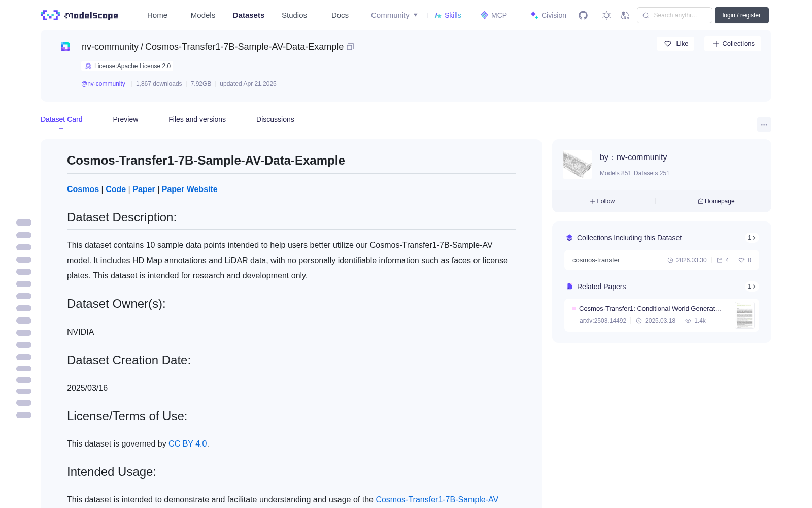This screenshot has height=508, width=812.
Task: Click the nv-community namespace in the title
Action: 110,47
